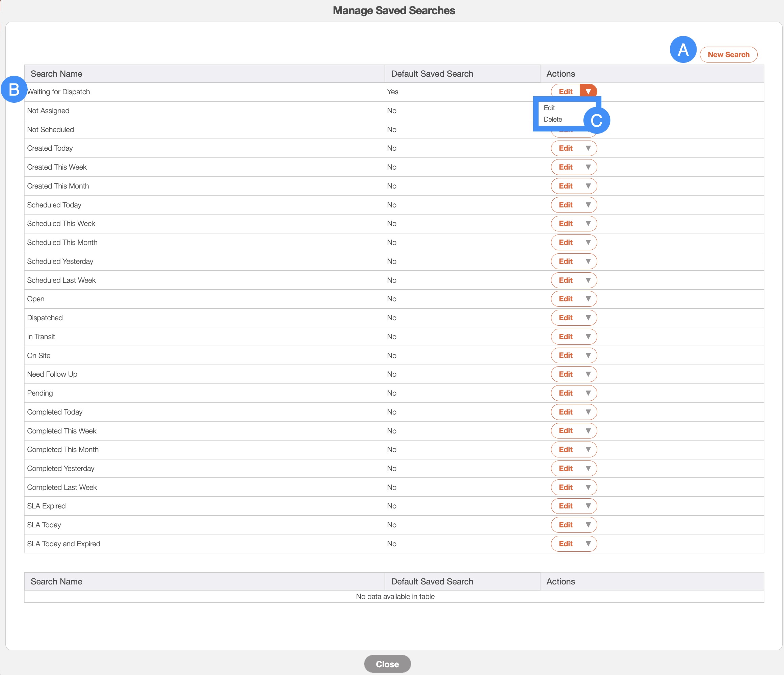Expand actions arrow for Scheduled Yesterday
The width and height of the screenshot is (784, 675).
[588, 261]
